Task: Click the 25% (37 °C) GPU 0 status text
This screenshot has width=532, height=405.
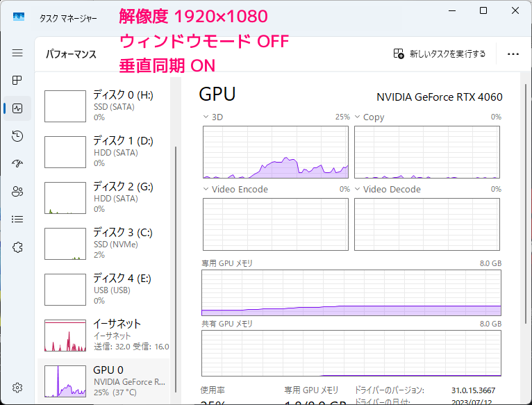Action: 115,392
